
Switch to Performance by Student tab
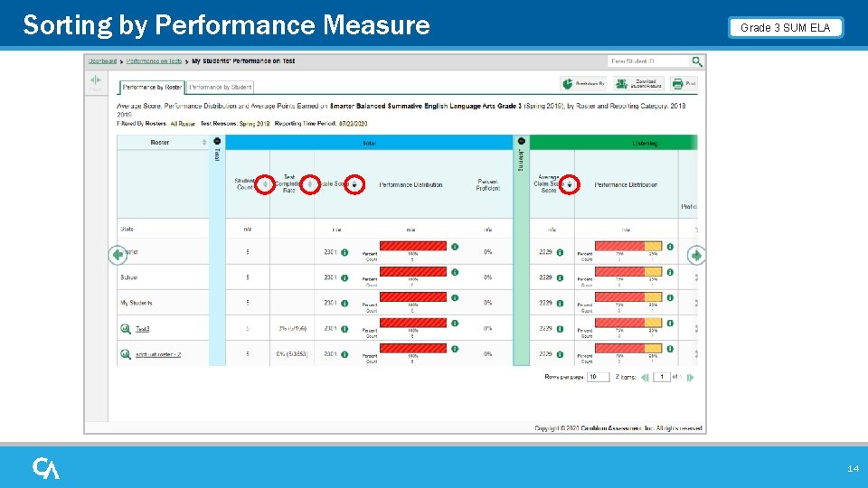point(221,88)
